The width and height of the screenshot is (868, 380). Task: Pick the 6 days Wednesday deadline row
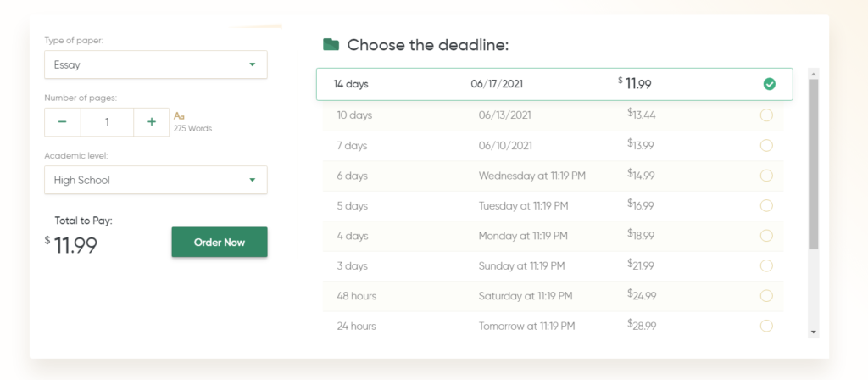click(x=554, y=176)
